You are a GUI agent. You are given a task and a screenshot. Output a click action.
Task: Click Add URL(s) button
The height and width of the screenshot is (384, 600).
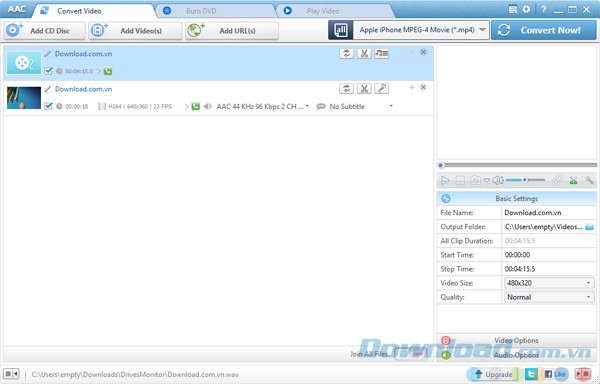coord(232,31)
